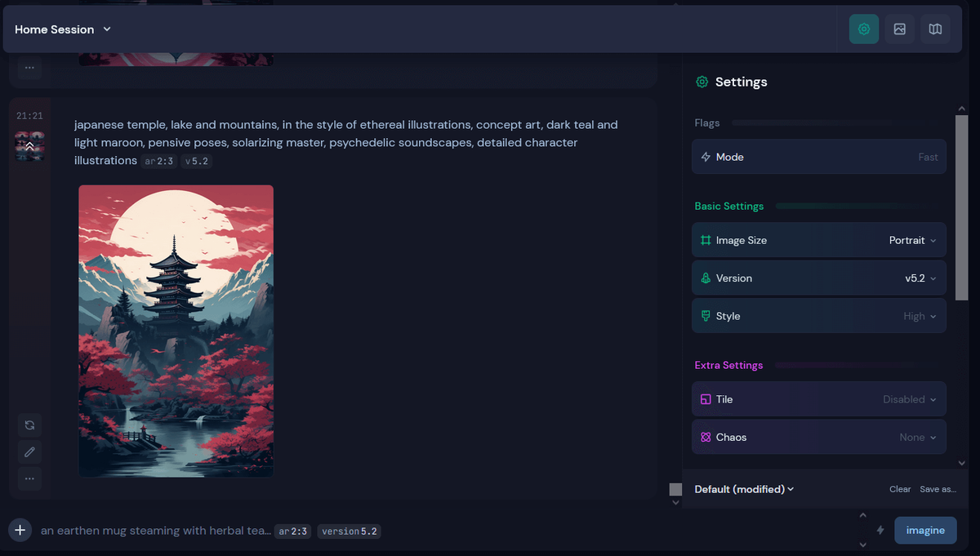Screen dimensions: 980x556
Task: Click the pencil edit prompt icon
Action: click(29, 451)
